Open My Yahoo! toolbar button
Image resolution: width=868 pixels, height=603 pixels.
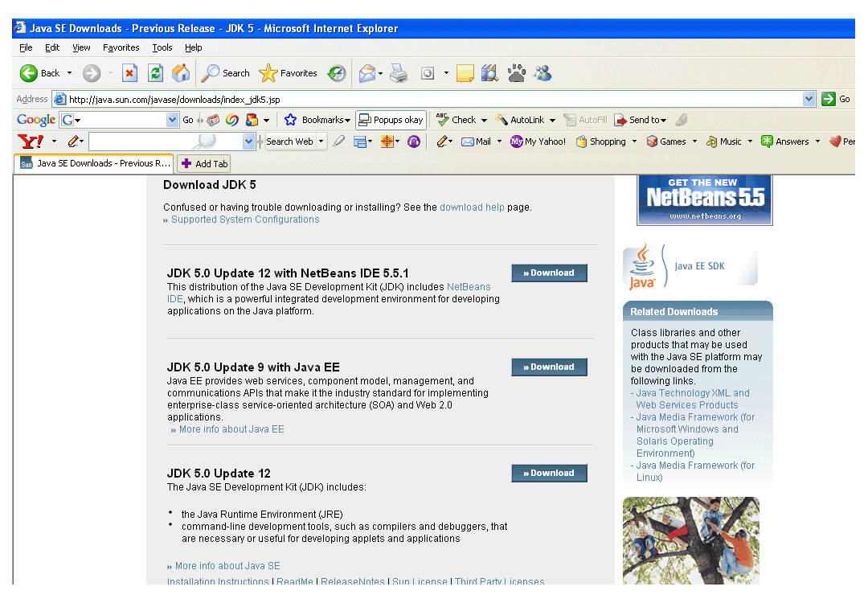pyautogui.click(x=538, y=142)
